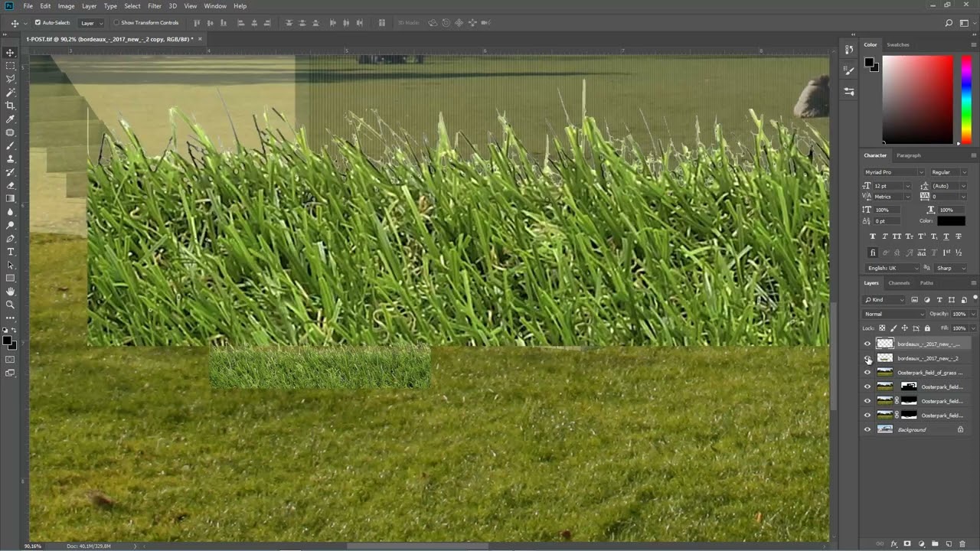Open the Layer menu

tap(90, 6)
